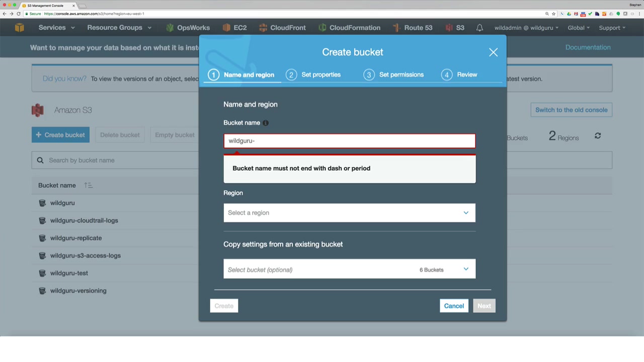The width and height of the screenshot is (644, 362).
Task: Open the wildguru-test bucket
Action: pyautogui.click(x=69, y=274)
